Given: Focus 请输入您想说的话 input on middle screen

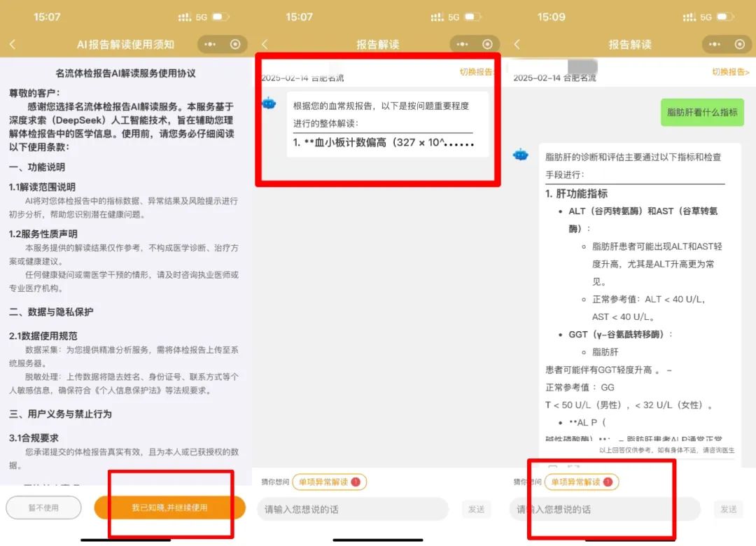Looking at the screenshot, I should click(353, 509).
